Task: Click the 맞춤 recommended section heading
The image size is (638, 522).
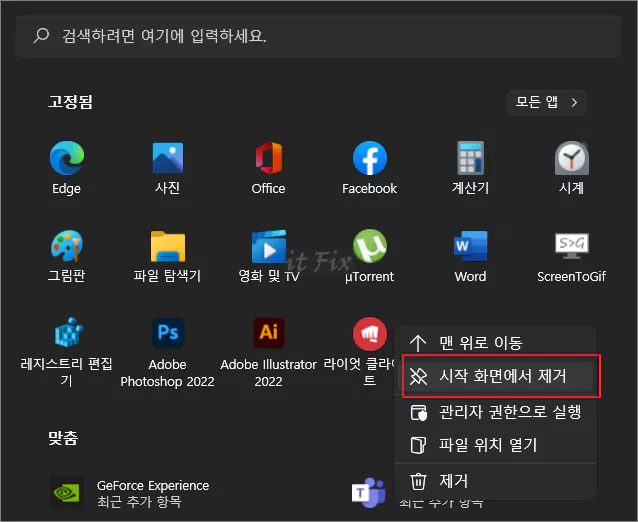Action: point(63,438)
